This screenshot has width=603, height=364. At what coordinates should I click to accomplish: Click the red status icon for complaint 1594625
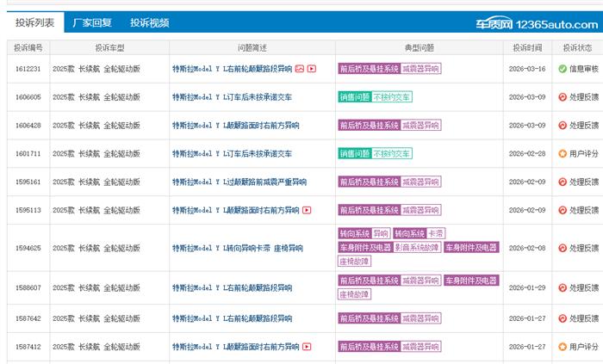pos(563,248)
